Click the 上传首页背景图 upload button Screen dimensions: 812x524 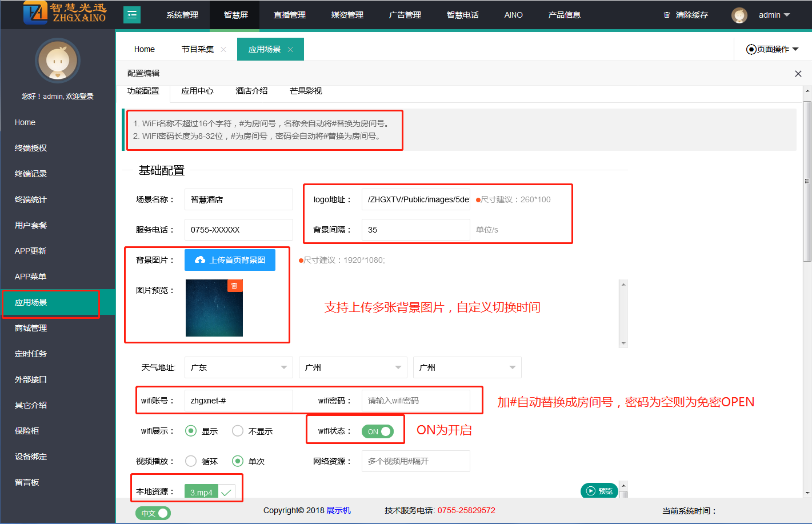[230, 260]
